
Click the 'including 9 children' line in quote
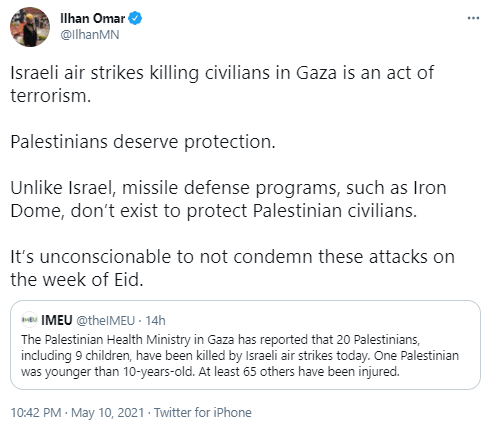pos(240,355)
